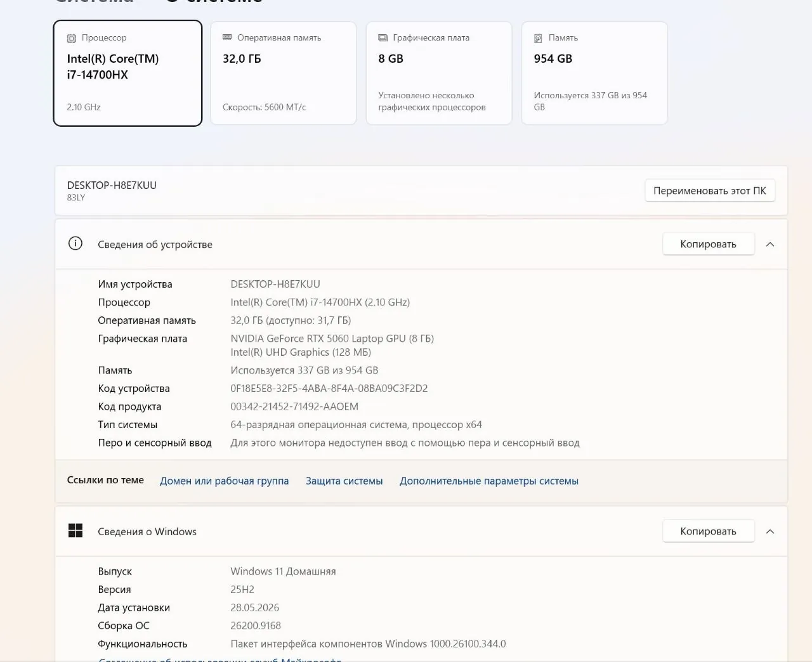The width and height of the screenshot is (812, 662).
Task: Select the Intel Core i7-14700HX processor card
Action: [x=128, y=74]
